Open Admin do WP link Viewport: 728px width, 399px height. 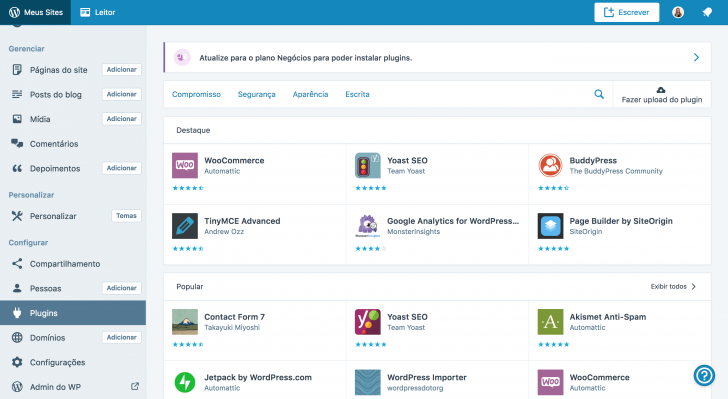click(55, 387)
